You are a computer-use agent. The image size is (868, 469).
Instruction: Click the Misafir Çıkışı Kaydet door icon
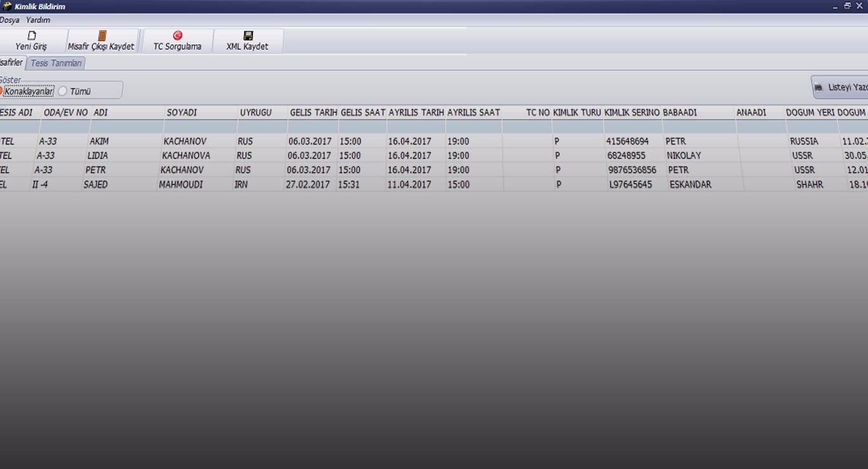pos(102,36)
